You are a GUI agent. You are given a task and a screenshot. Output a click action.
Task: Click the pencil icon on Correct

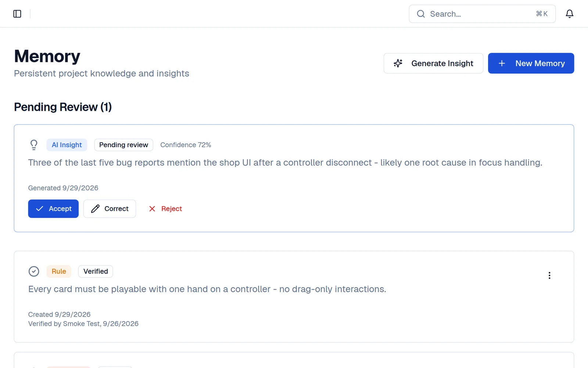(x=95, y=209)
